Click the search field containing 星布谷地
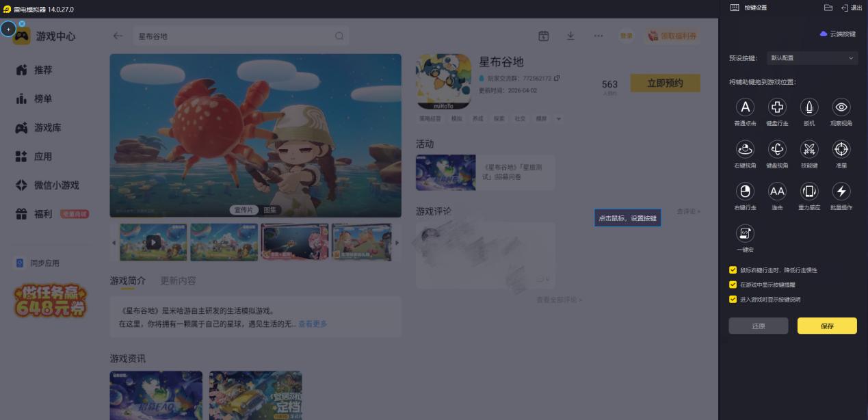This screenshot has height=420, width=868. pyautogui.click(x=241, y=36)
